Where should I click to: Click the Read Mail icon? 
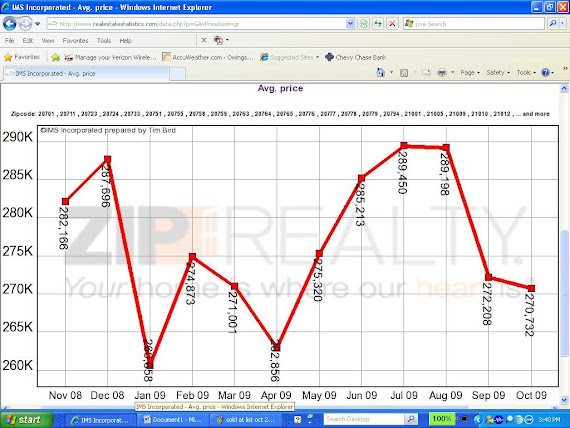426,73
